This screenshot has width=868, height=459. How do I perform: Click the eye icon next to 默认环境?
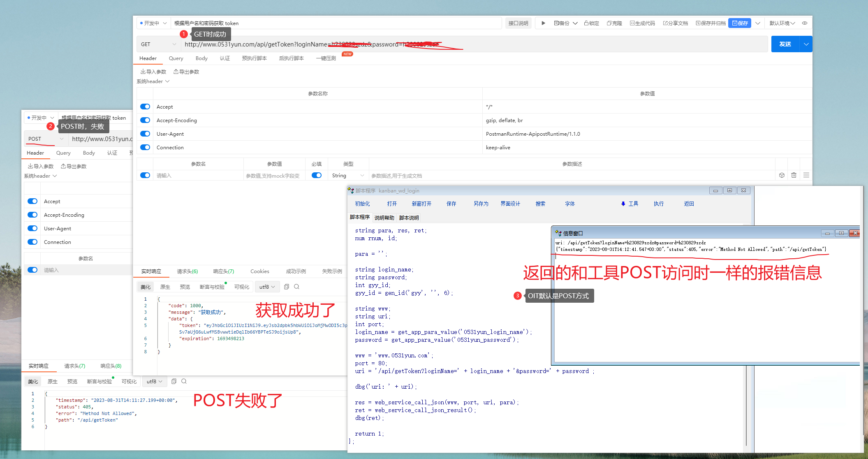[x=805, y=23]
